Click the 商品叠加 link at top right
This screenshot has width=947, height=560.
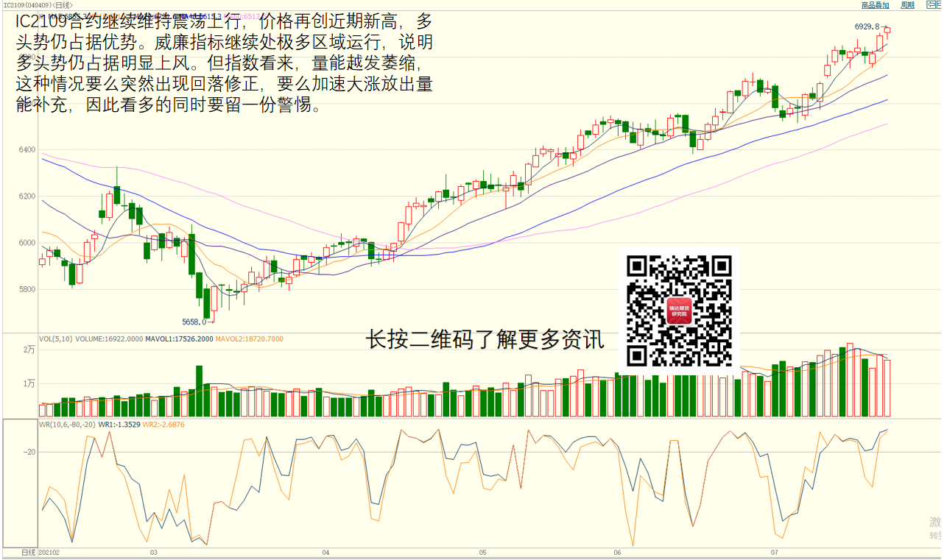[x=875, y=5]
